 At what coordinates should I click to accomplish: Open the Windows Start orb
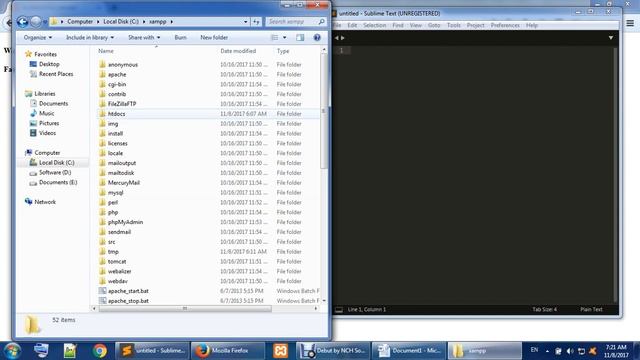point(12,351)
